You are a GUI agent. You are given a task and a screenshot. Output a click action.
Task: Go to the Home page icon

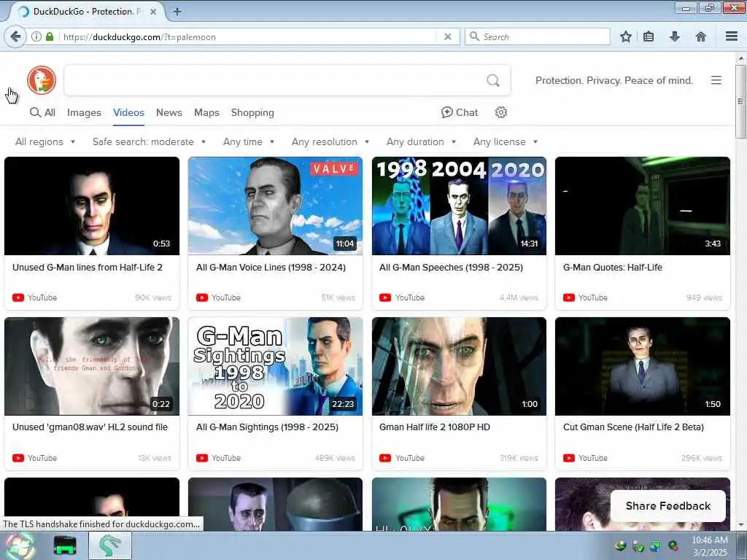[701, 36]
